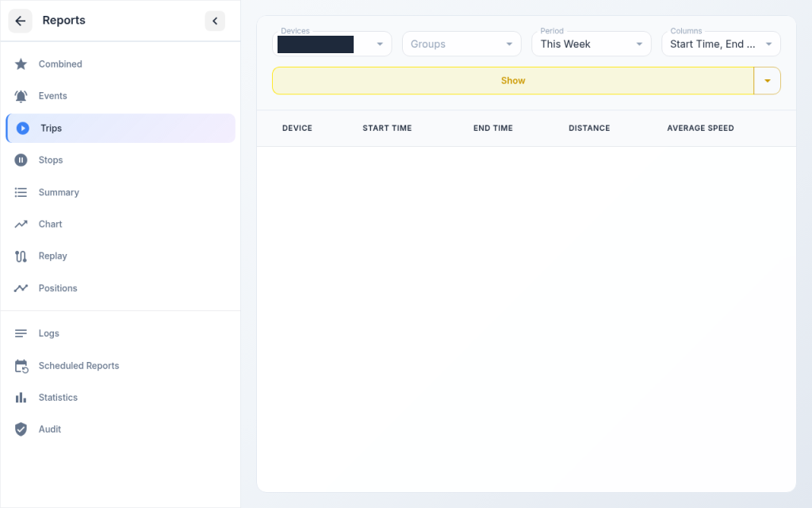The image size is (812, 508).
Task: Click the calendar icon for Scheduled Reports
Action: (21, 366)
